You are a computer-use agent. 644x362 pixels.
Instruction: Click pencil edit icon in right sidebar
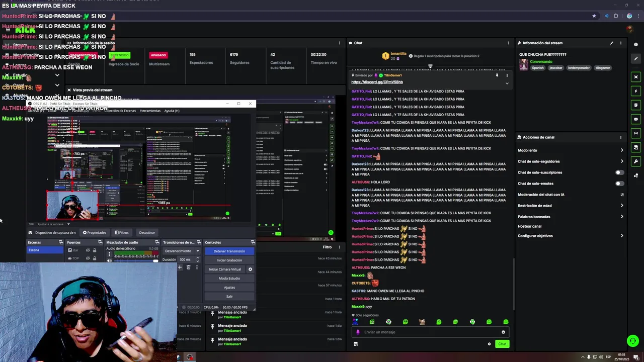(636, 59)
